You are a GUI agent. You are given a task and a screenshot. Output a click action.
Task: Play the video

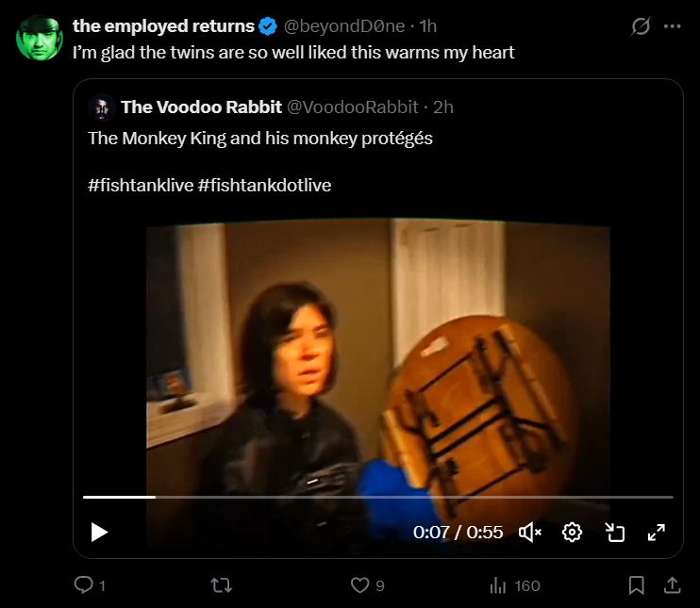click(x=99, y=533)
